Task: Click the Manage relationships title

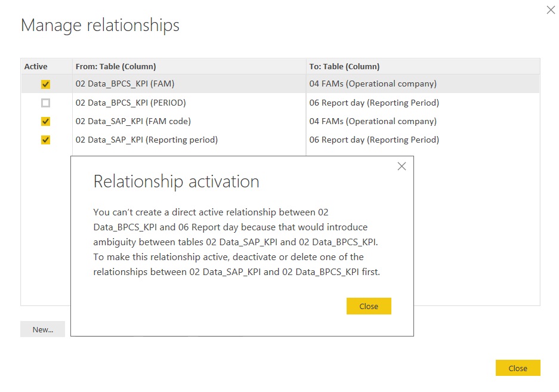Action: [x=100, y=25]
